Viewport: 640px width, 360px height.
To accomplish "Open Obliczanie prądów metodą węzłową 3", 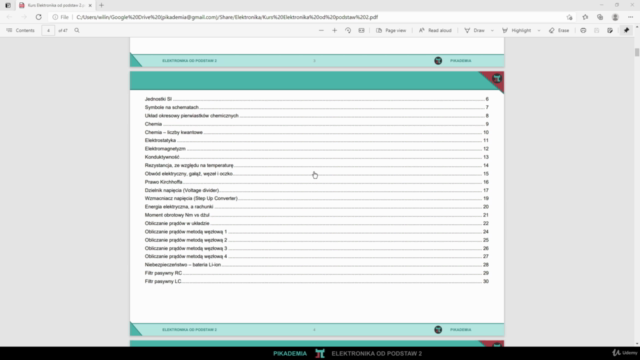I will pos(316,248).
